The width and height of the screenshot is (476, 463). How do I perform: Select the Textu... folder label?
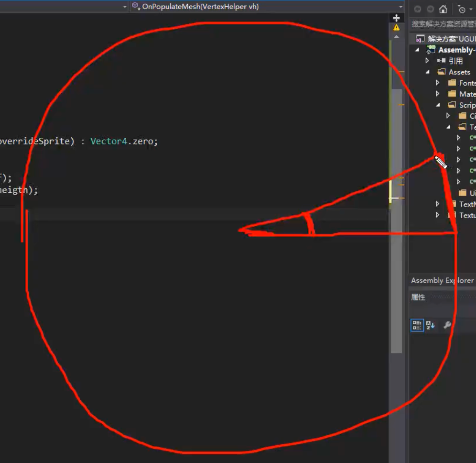pyautogui.click(x=467, y=215)
